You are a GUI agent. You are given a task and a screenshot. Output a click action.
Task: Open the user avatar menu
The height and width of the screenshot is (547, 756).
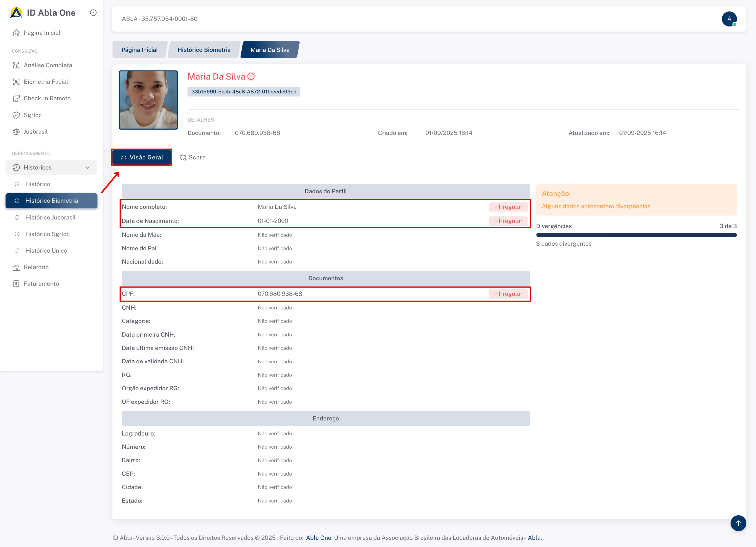pos(729,19)
